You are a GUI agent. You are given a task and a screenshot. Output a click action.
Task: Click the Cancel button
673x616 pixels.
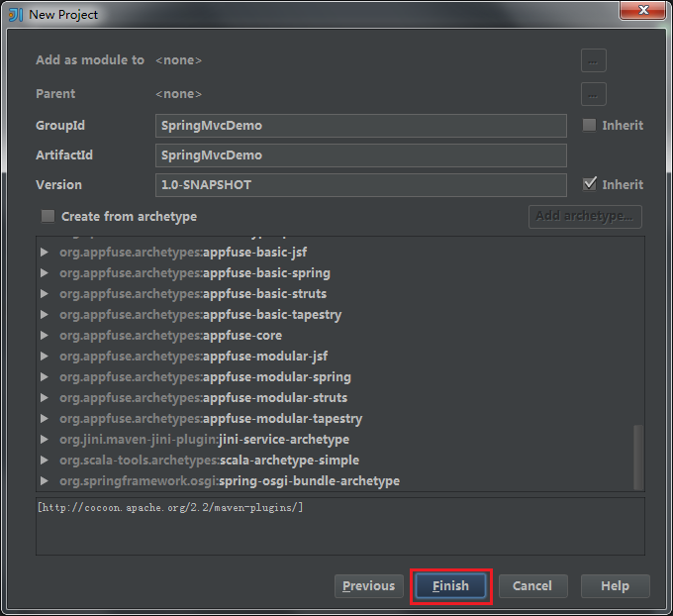[532, 586]
